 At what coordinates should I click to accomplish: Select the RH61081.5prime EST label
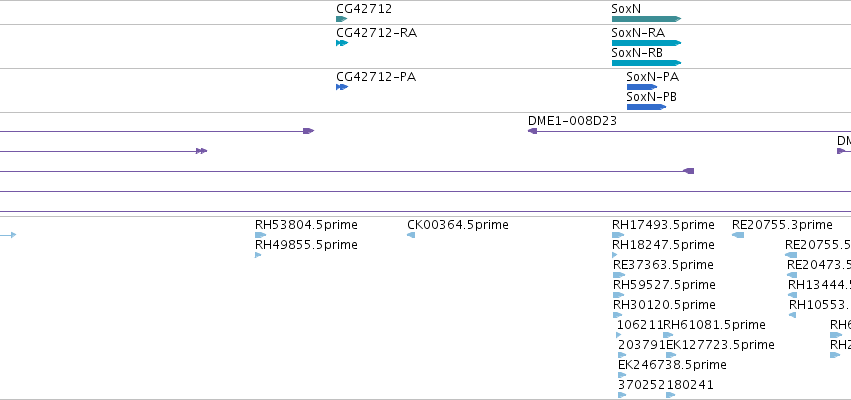(715, 325)
